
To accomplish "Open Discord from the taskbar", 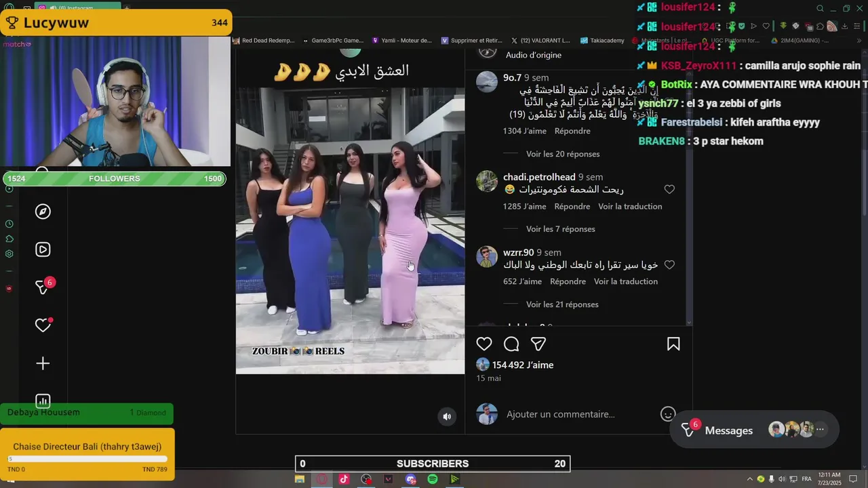I will click(411, 479).
